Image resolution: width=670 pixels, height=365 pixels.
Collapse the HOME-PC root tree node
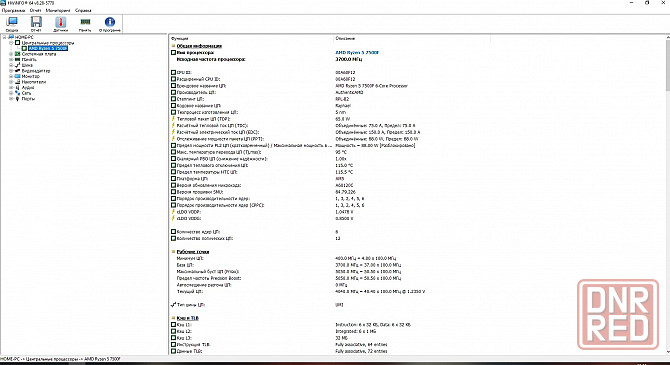click(x=5, y=37)
